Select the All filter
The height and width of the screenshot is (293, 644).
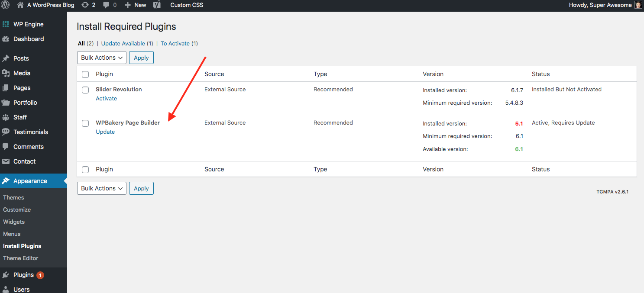[81, 43]
